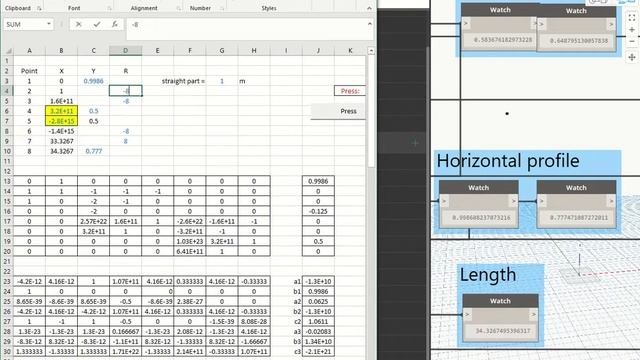Viewport: 640px width, 360px height.
Task: Collapse the Excel ribbon with the chevron
Action: [369, 8]
